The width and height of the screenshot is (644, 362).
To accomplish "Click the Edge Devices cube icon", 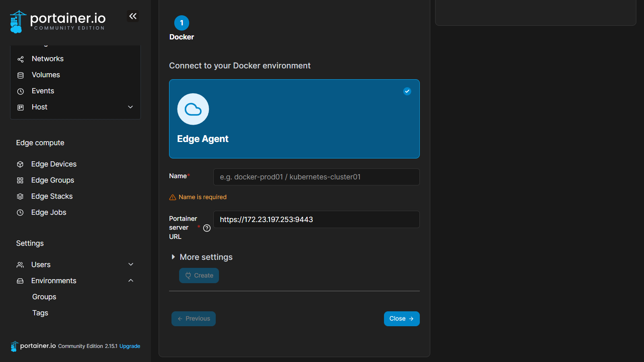I will click(x=20, y=164).
